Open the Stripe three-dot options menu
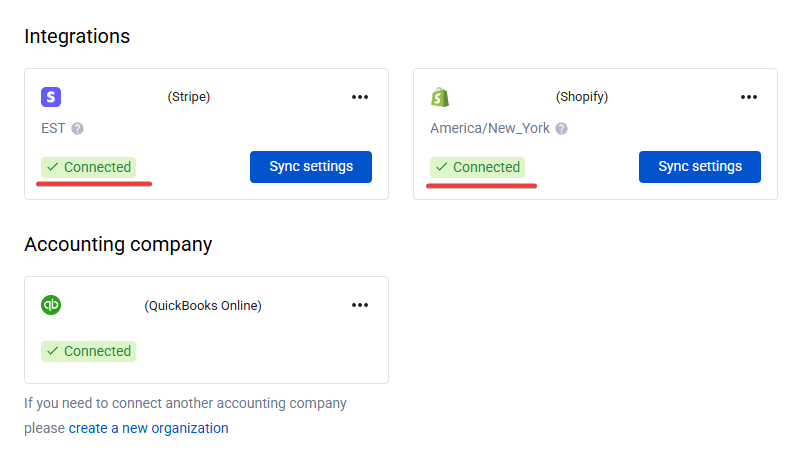The width and height of the screenshot is (786, 455). point(360,97)
